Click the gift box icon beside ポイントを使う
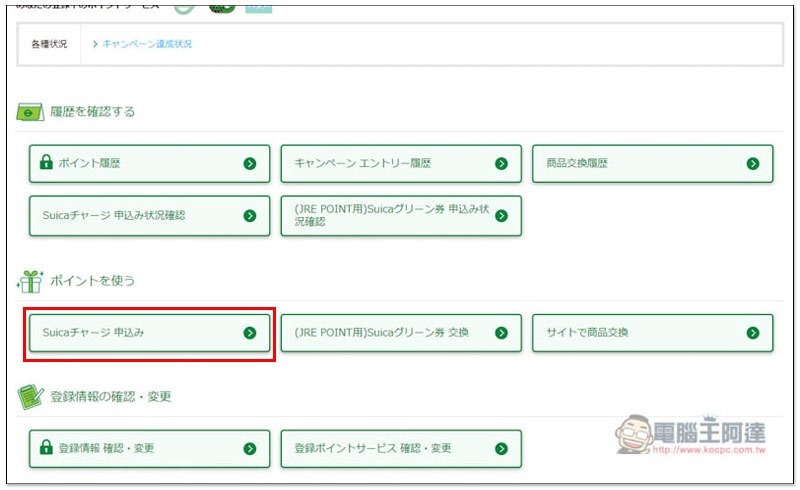The height and width of the screenshot is (490, 800). [x=30, y=281]
